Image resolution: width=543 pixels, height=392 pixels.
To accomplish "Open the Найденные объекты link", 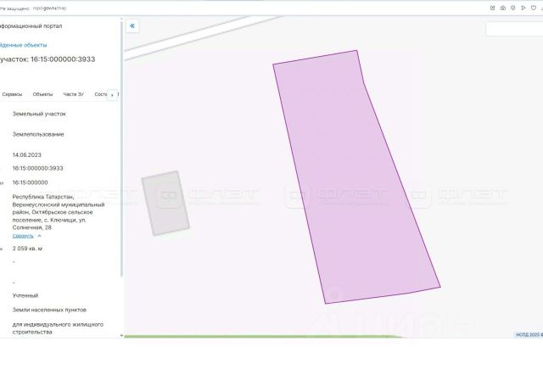I will click(23, 45).
